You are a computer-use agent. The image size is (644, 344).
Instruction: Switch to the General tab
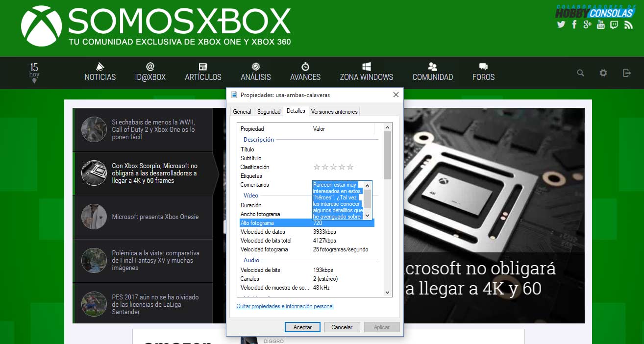tap(242, 112)
